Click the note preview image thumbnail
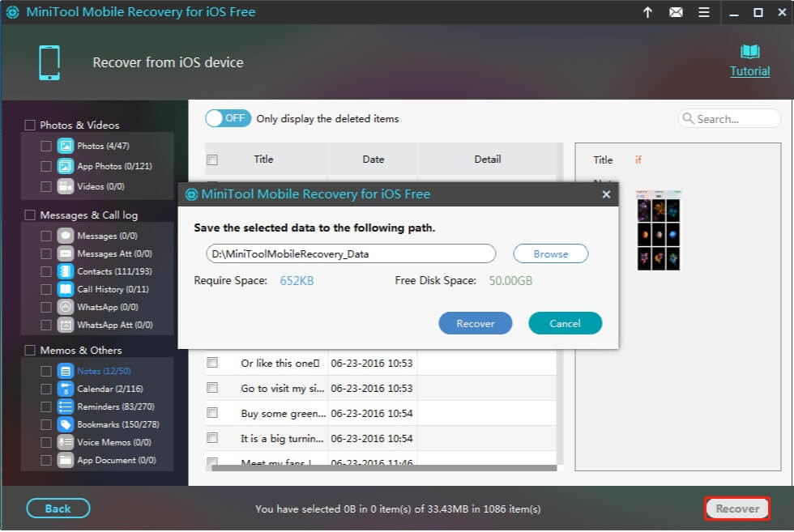The width and height of the screenshot is (794, 532). point(658,230)
